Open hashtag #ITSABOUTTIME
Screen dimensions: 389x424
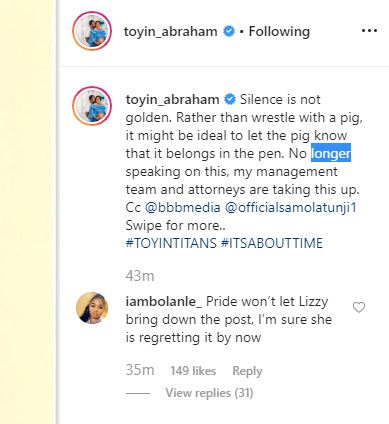tap(272, 243)
